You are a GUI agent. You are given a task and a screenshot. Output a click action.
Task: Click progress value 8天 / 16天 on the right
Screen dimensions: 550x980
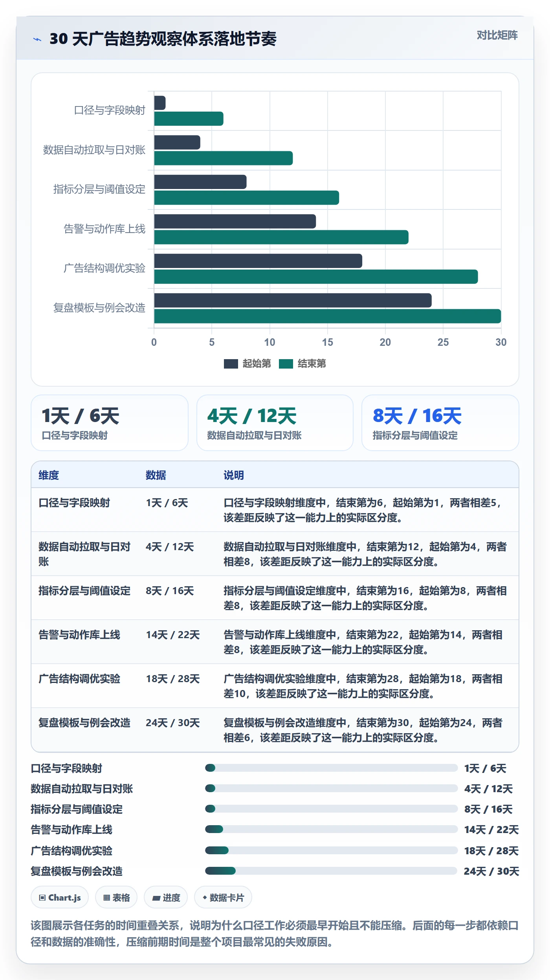[488, 809]
